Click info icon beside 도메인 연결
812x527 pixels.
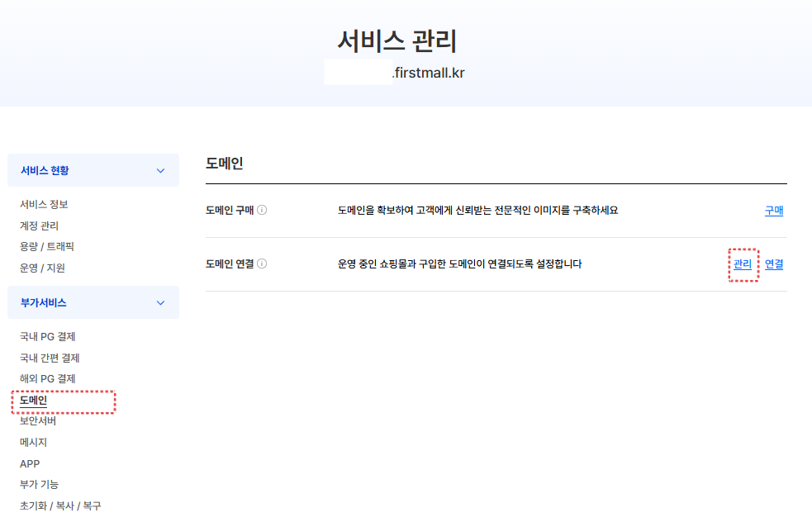[262, 264]
